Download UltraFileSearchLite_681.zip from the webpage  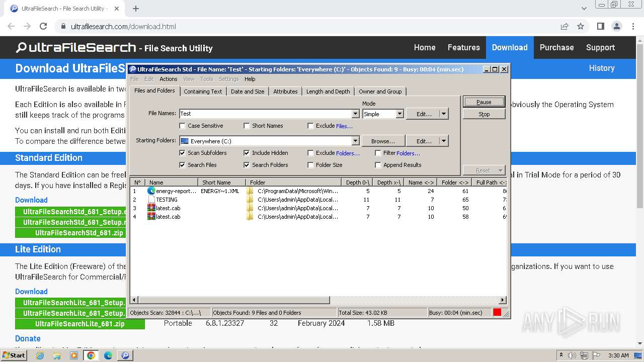[80, 324]
